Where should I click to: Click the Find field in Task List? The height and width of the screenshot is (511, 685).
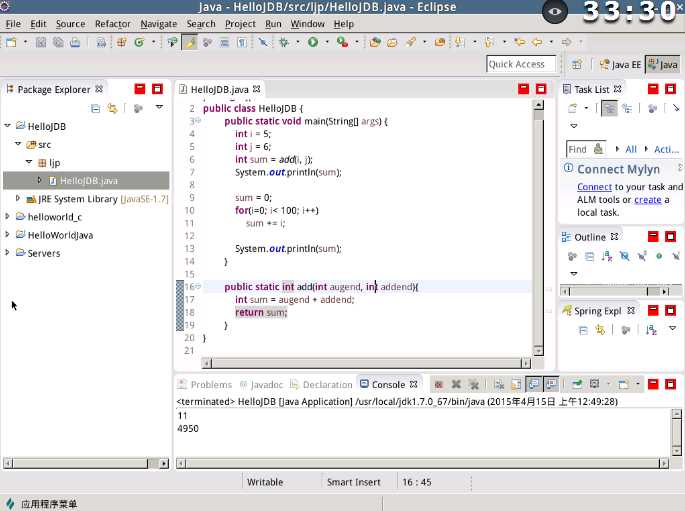tap(585, 149)
